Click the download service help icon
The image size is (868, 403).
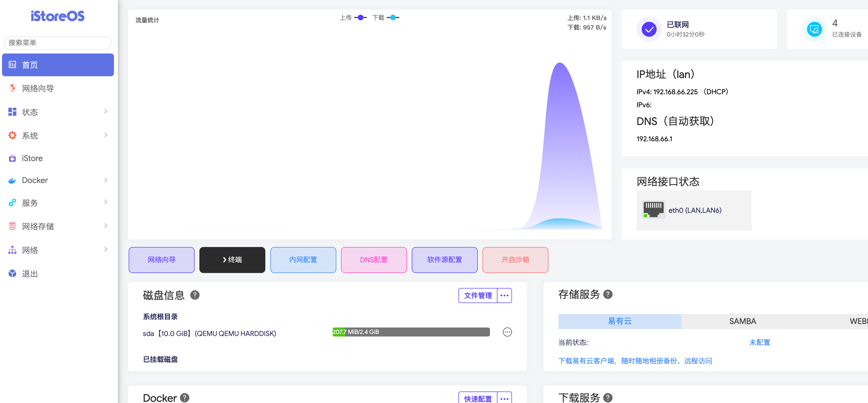click(x=608, y=397)
